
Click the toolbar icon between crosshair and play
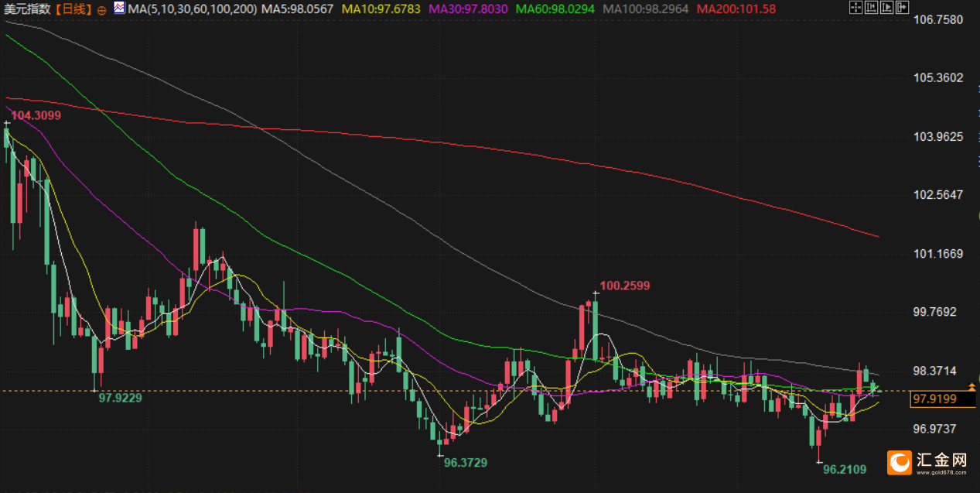tap(872, 8)
